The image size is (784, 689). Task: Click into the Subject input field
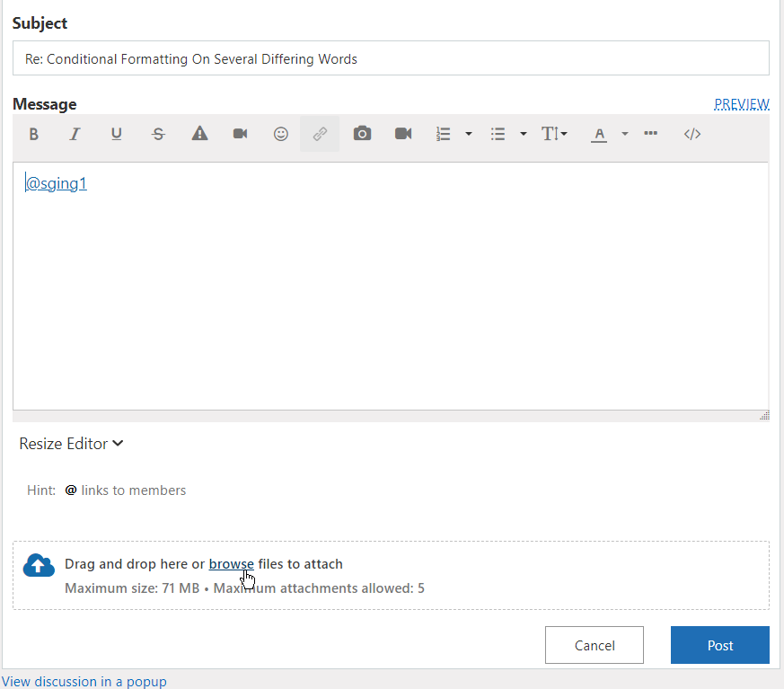(x=391, y=58)
